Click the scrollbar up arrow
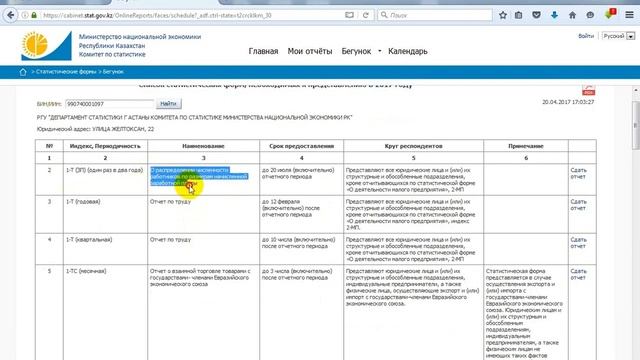 pyautogui.click(x=636, y=90)
